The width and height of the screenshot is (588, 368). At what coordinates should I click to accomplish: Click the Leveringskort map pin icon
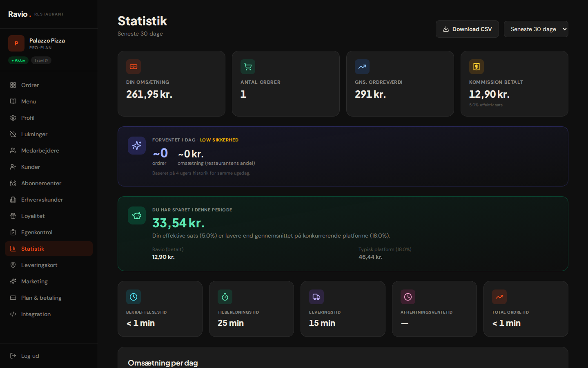[x=13, y=265]
